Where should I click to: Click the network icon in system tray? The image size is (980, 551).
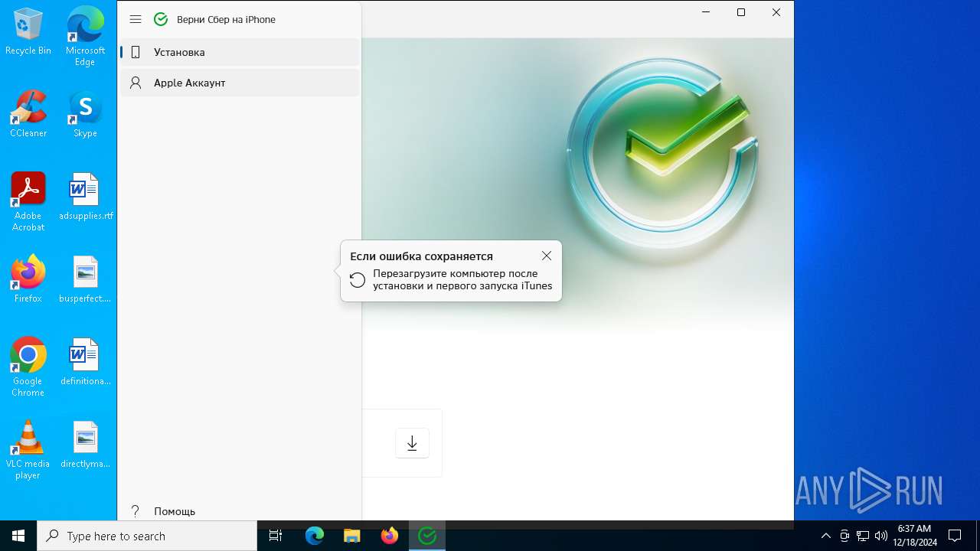point(863,536)
